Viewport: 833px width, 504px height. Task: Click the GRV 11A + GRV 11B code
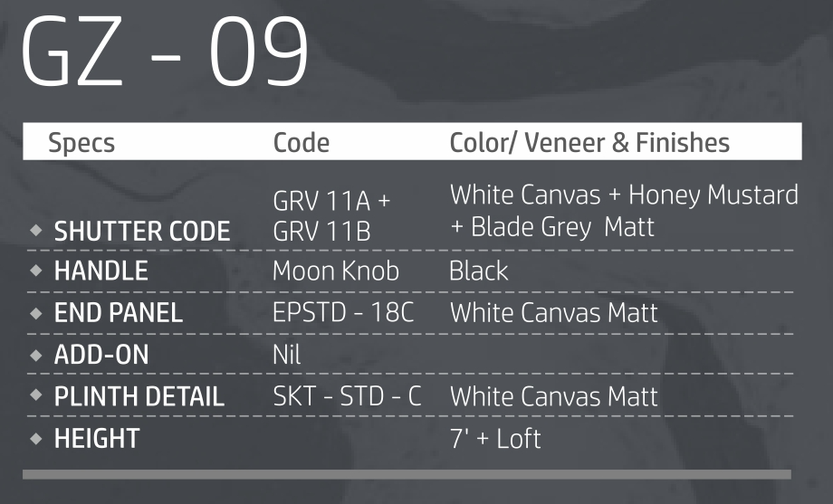click(x=331, y=215)
